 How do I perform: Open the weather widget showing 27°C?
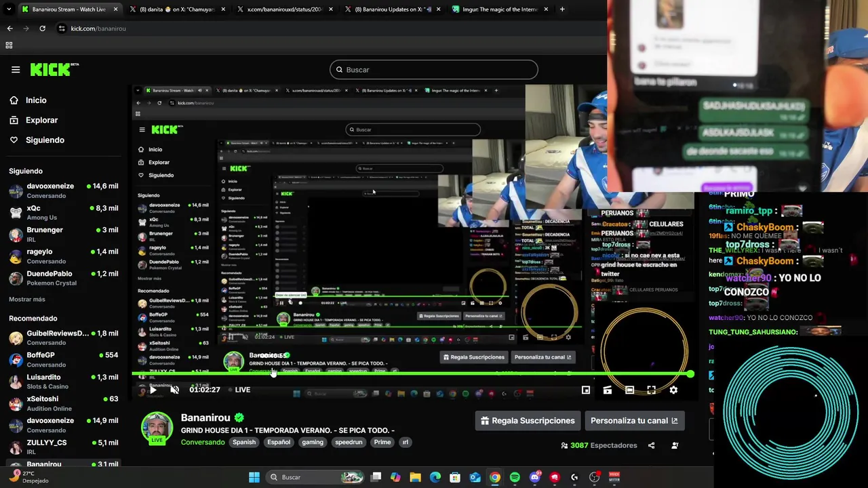(x=28, y=477)
